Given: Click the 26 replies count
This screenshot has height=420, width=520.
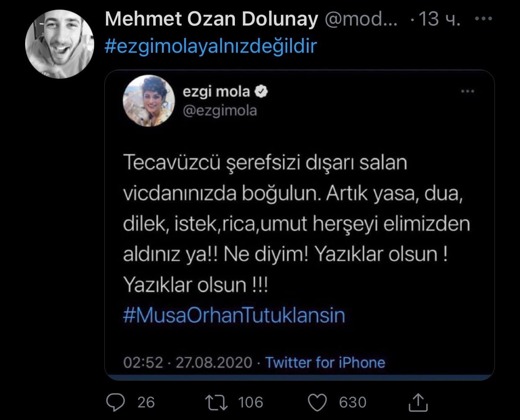Looking at the screenshot, I should click(146, 402).
